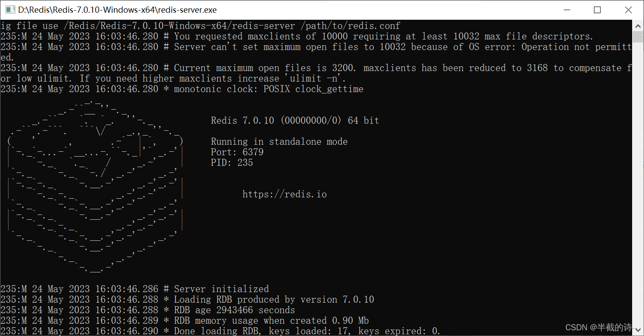Close the redis-server console window
Screen dimensions: 644x336
[628, 9]
